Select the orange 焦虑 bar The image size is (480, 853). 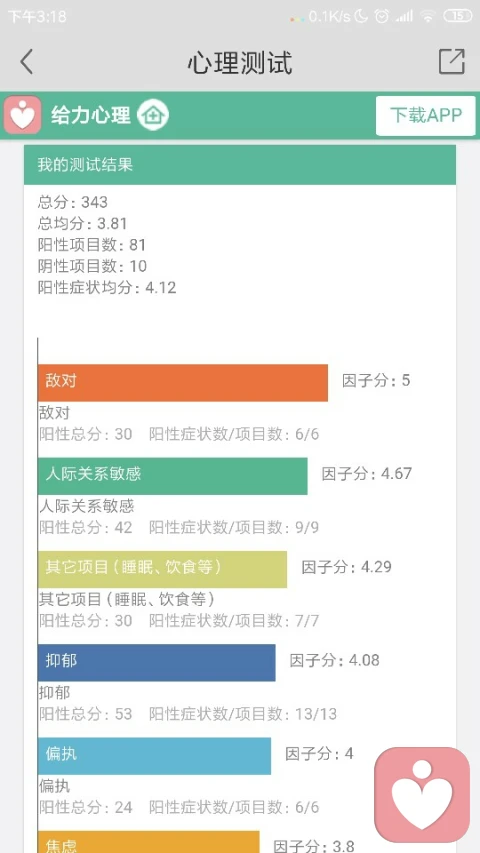tap(149, 842)
